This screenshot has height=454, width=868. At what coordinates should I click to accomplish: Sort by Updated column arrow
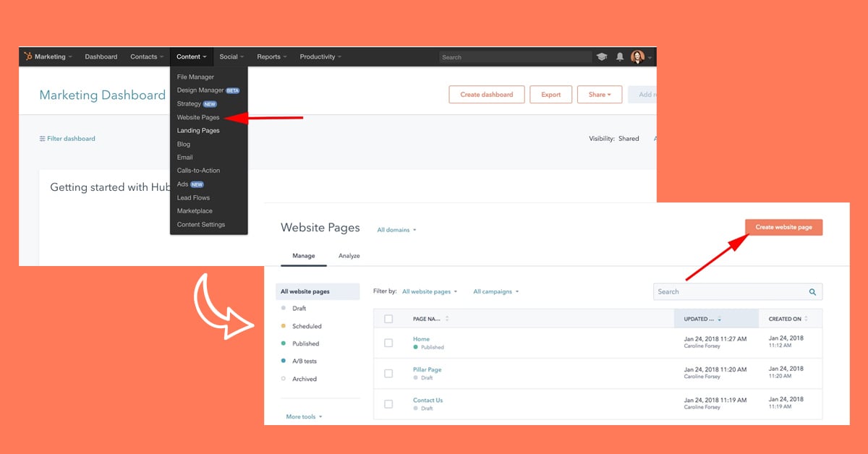point(720,319)
